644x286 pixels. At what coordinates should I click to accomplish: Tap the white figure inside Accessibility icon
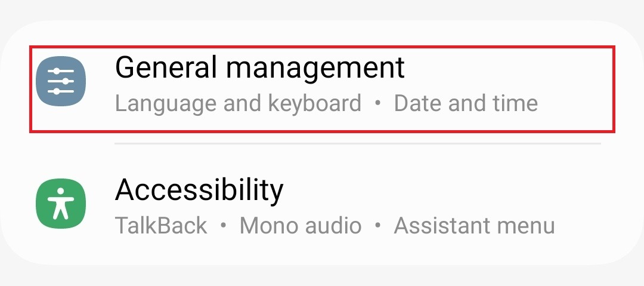[61, 204]
